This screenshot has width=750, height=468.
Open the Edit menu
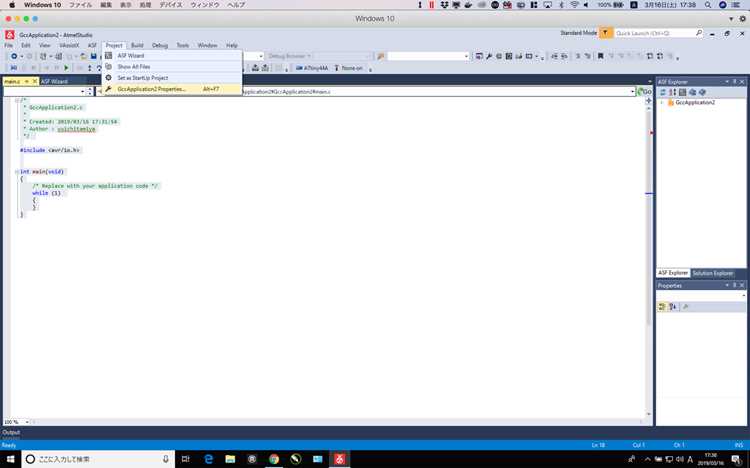coord(26,45)
